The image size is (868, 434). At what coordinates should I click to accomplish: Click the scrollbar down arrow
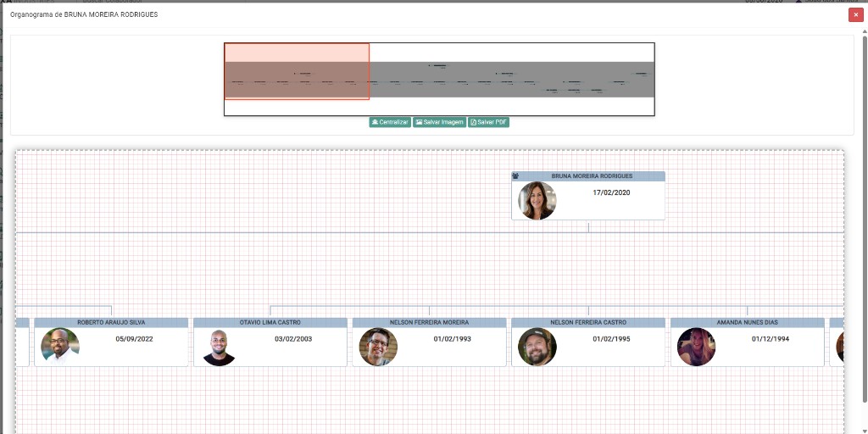tap(865, 430)
